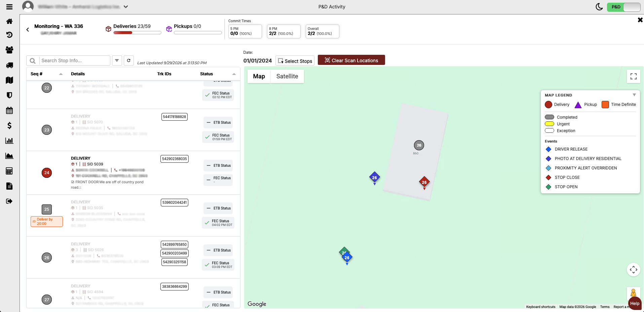644x312 pixels.
Task: Click tracking ID 542902368035
Action: coord(175,159)
